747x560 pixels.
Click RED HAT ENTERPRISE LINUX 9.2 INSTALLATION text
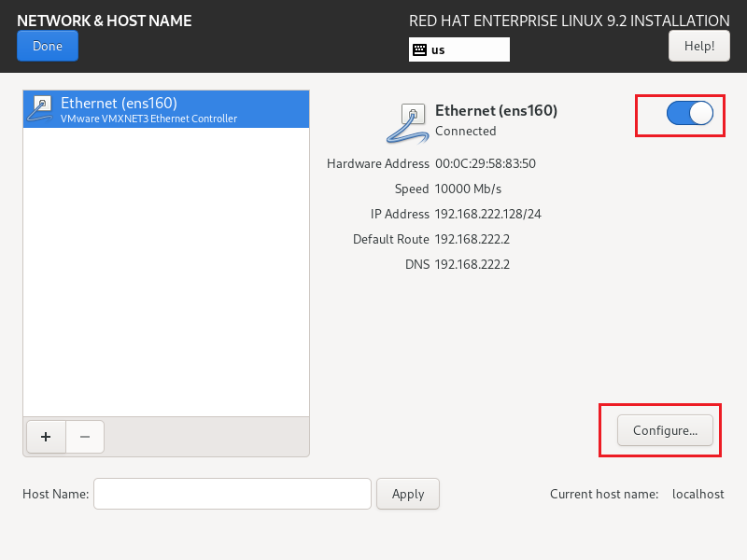(x=570, y=21)
